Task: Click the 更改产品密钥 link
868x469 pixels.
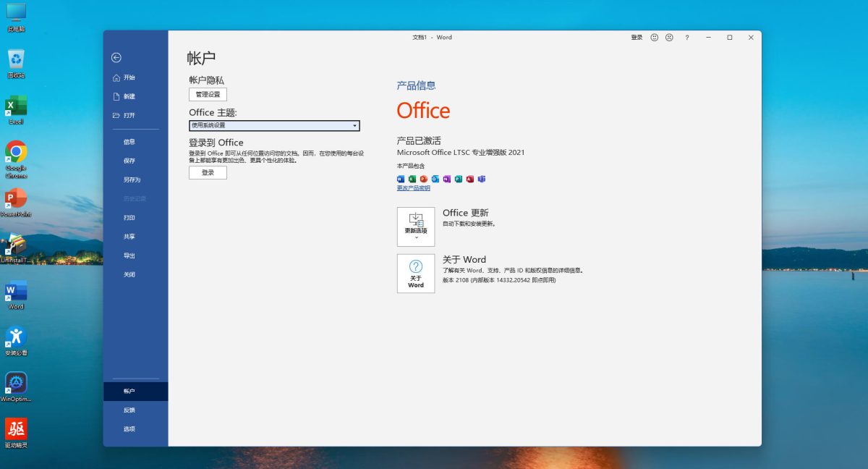Action: pos(414,188)
